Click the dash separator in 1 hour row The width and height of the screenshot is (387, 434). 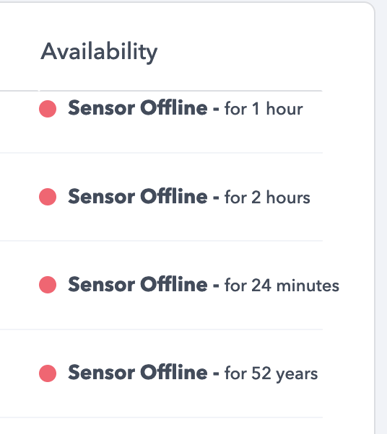tap(216, 110)
